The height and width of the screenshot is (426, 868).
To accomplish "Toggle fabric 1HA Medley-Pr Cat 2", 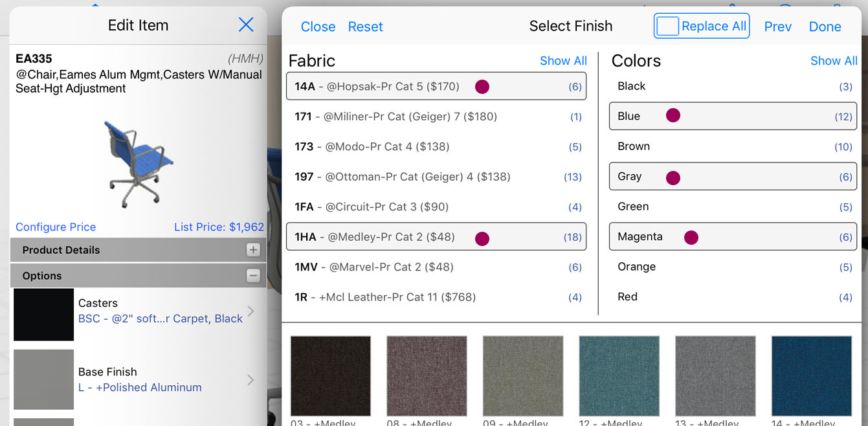I will tap(436, 237).
